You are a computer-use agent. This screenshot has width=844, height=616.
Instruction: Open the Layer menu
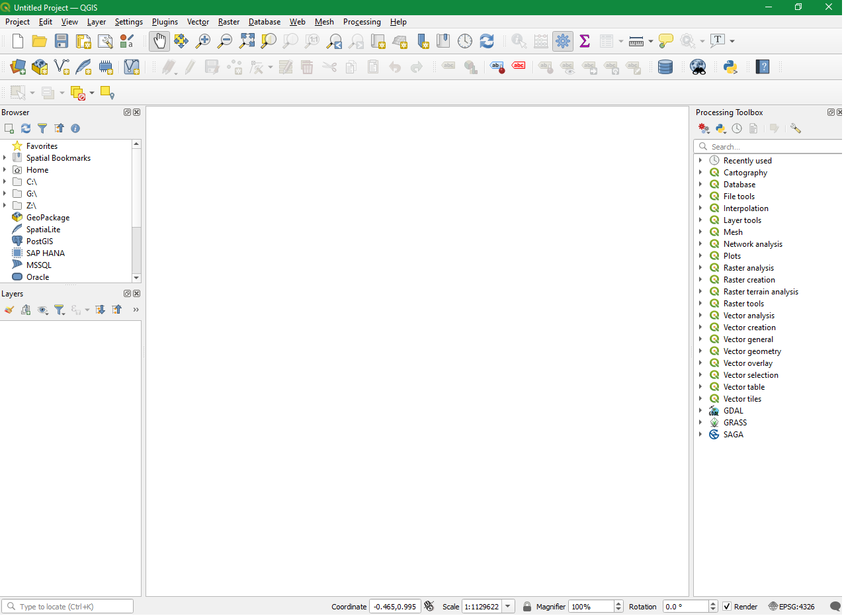[97, 22]
